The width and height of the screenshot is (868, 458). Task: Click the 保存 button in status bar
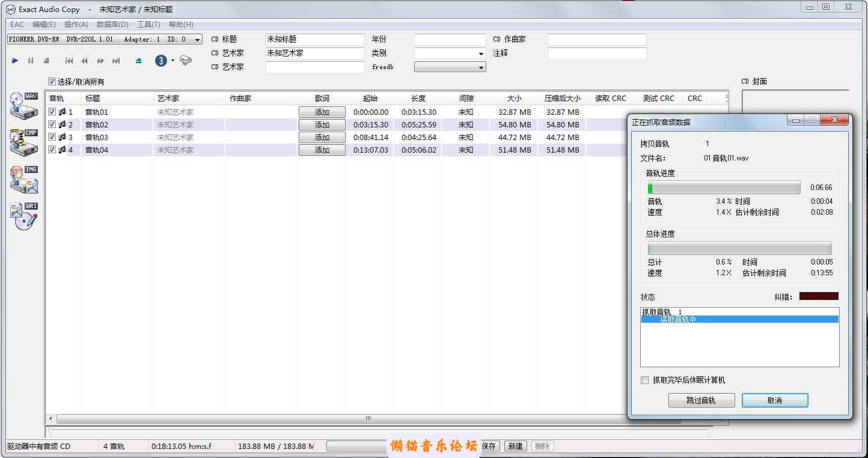489,446
